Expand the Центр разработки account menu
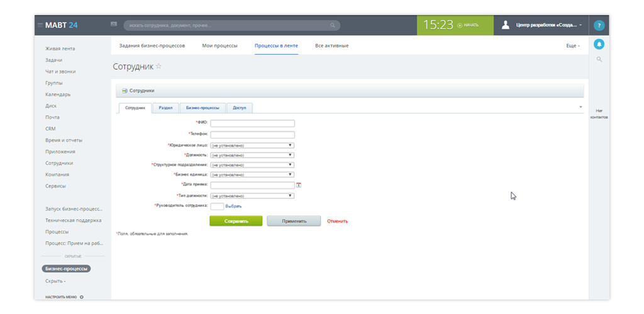This screenshot has height=314, width=644. click(548, 25)
